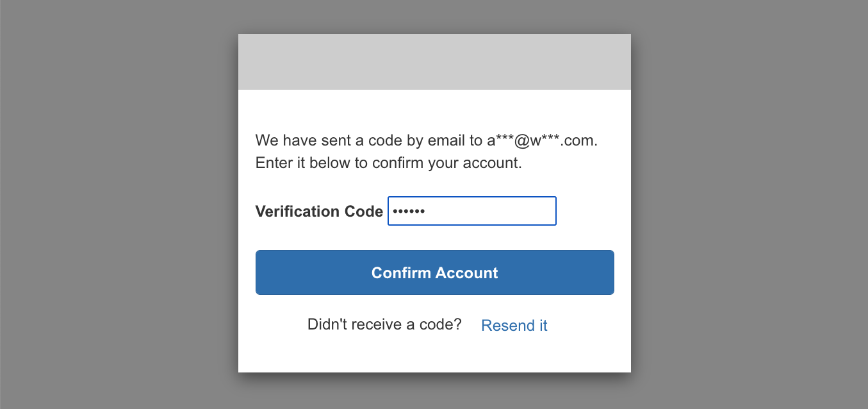
Task: Select the bold Verification Code label
Action: coord(319,212)
